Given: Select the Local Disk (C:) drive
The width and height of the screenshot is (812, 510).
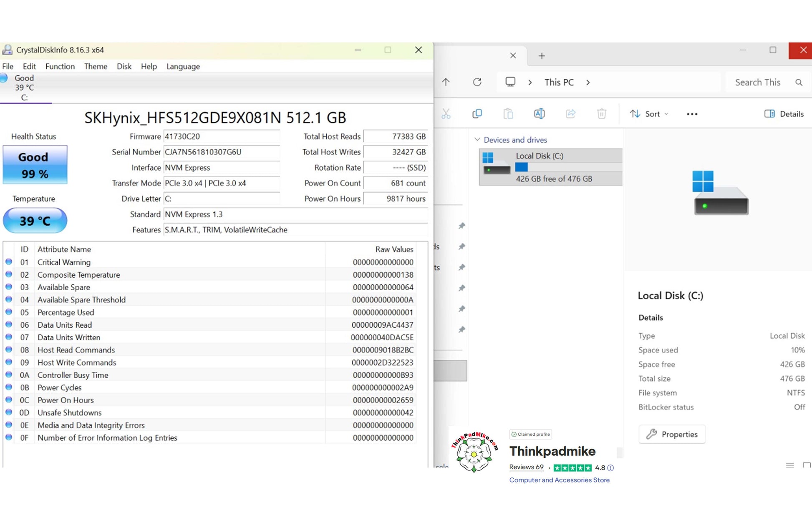Looking at the screenshot, I should tap(550, 167).
